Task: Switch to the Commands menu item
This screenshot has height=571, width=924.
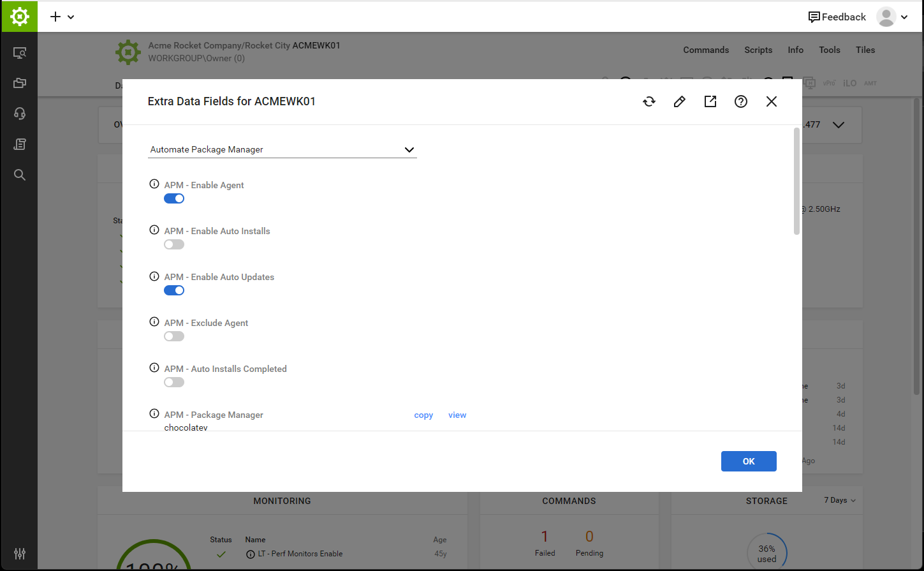Action: (706, 50)
